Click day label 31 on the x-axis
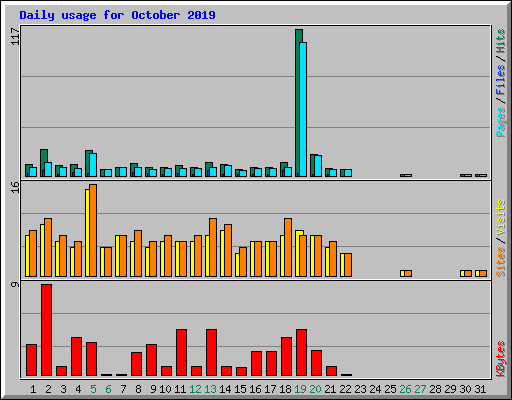This screenshot has height=400, width=512. (x=480, y=389)
